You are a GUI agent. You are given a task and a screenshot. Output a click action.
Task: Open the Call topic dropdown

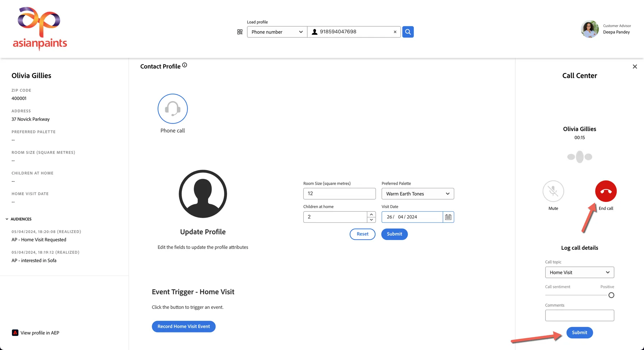coord(579,272)
